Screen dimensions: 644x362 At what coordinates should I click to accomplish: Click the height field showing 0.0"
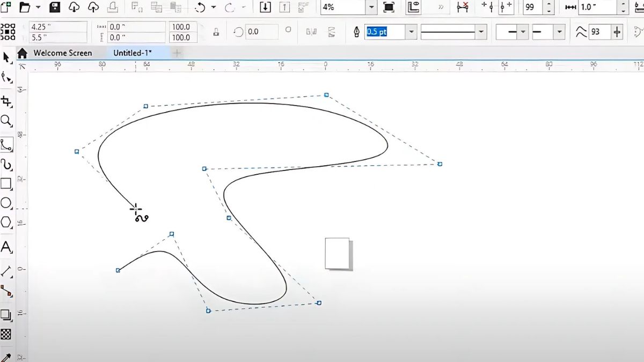(136, 38)
